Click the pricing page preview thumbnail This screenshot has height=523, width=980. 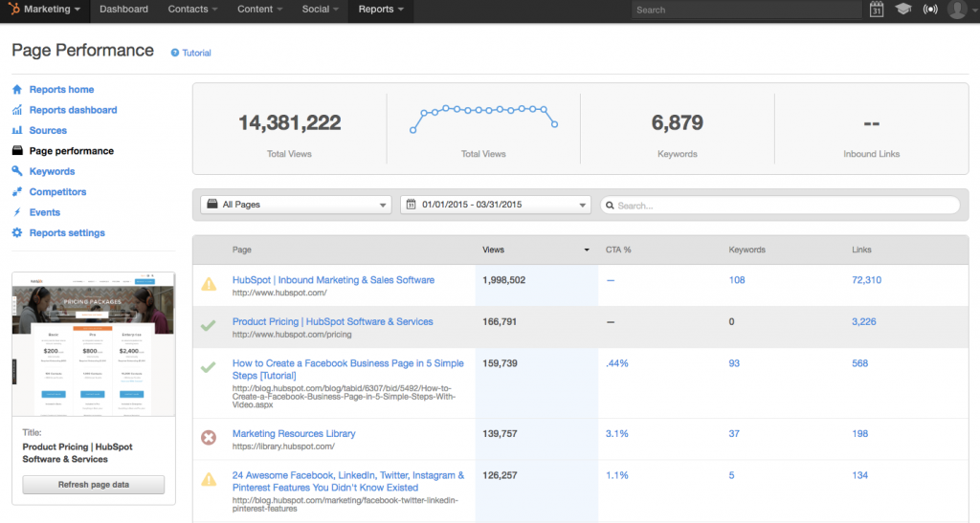(x=94, y=344)
